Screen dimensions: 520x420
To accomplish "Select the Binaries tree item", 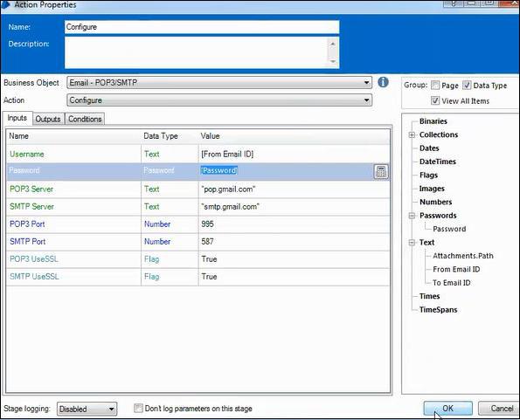I will coord(433,121).
